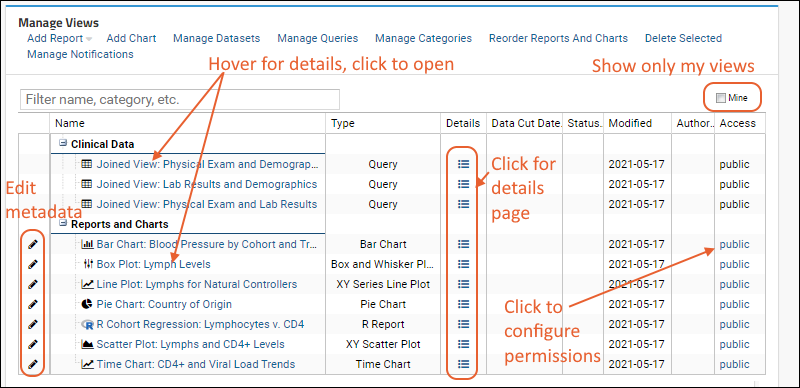Focus the Filter name, category field

pyautogui.click(x=180, y=99)
